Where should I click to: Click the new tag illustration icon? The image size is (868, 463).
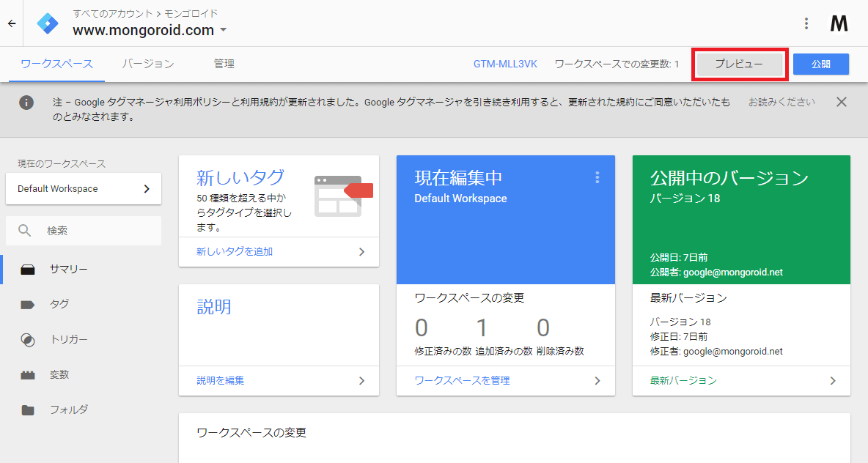[343, 196]
